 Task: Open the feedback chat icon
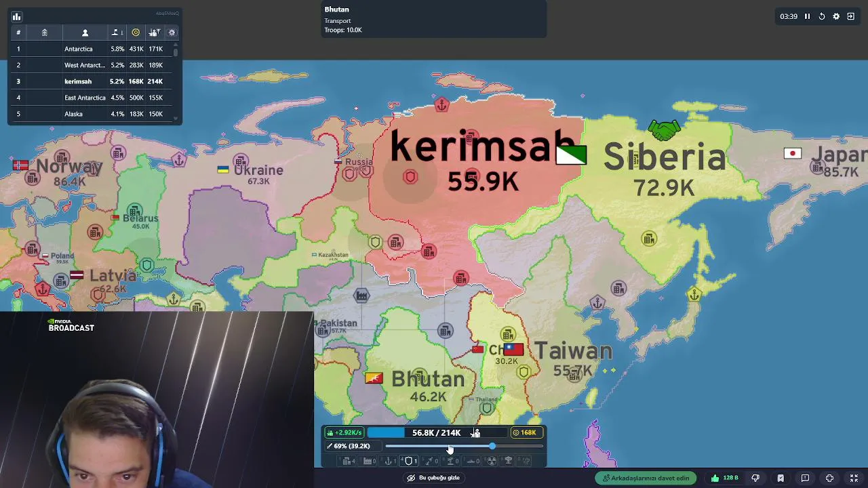coord(805,478)
